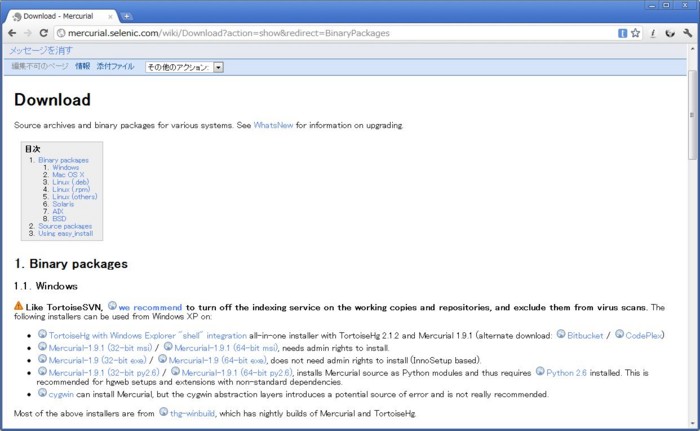Open the その他のアクション dropdown

click(184, 67)
